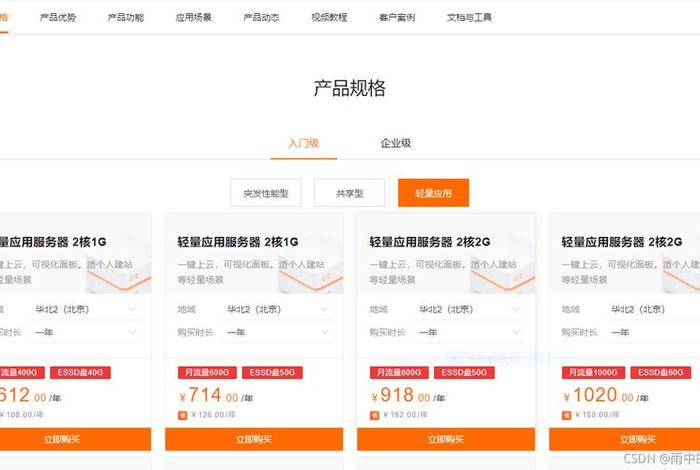700x470 pixels.
Task: Open the 视频教程 navigation tab
Action: (x=329, y=17)
